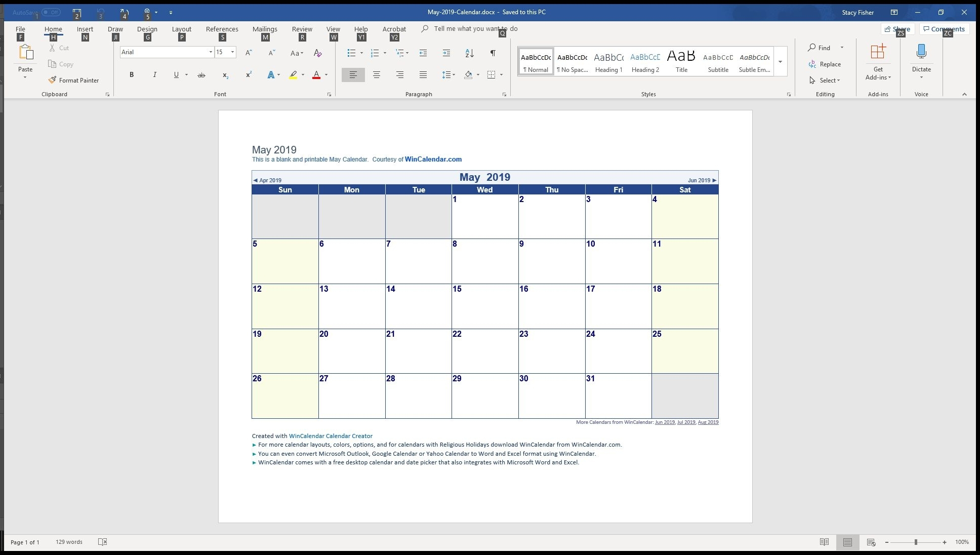Click the Font color icon
Image resolution: width=980 pixels, height=555 pixels.
(316, 75)
